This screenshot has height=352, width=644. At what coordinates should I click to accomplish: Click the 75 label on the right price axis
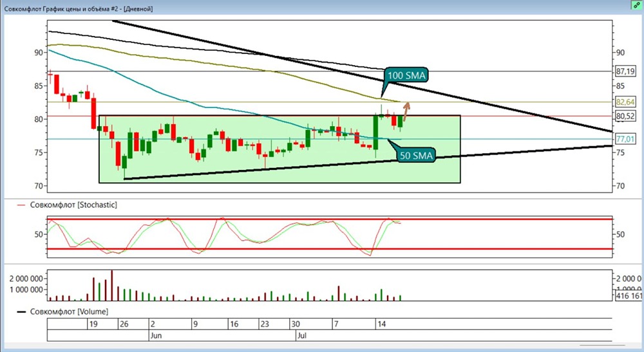620,153
